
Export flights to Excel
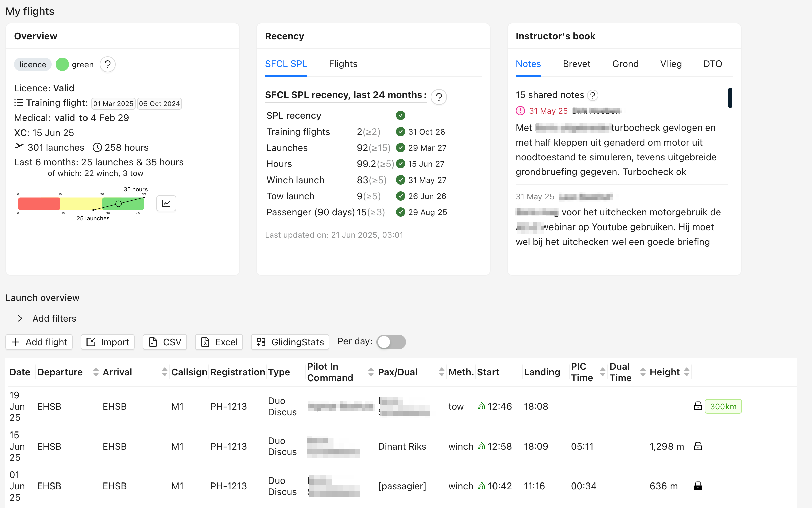219,342
